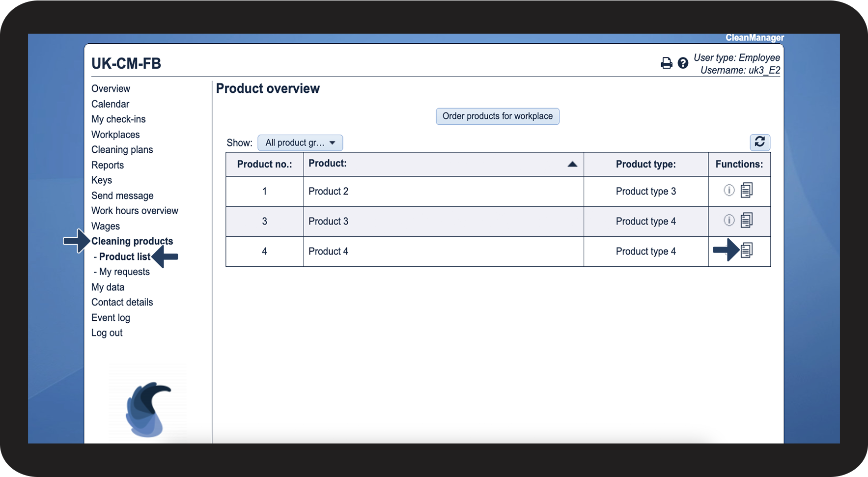The height and width of the screenshot is (477, 868).
Task: Go to Calendar page
Action: coord(110,104)
